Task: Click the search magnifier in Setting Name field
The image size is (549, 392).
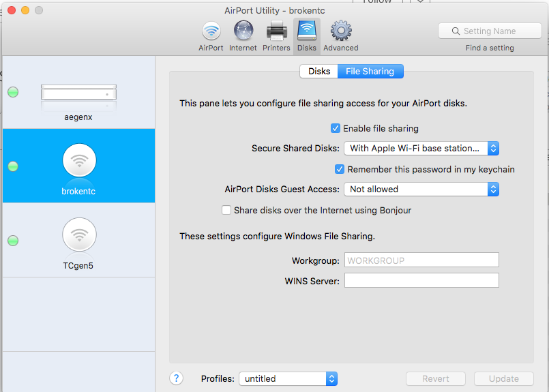Action: click(x=456, y=31)
